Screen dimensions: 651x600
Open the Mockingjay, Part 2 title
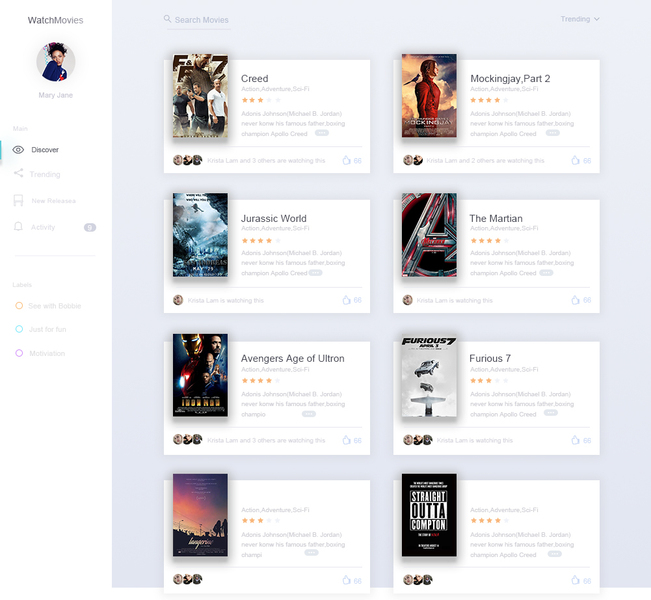coord(510,78)
